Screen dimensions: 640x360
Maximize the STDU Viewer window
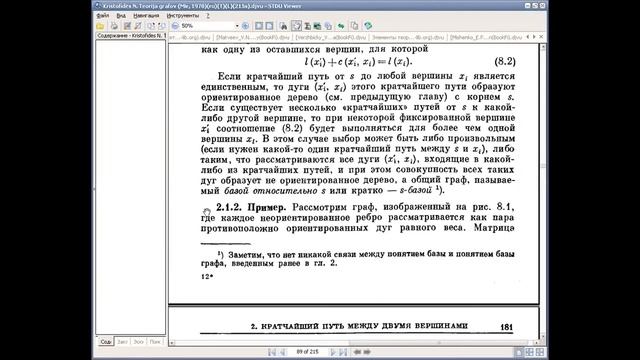pos(535,6)
